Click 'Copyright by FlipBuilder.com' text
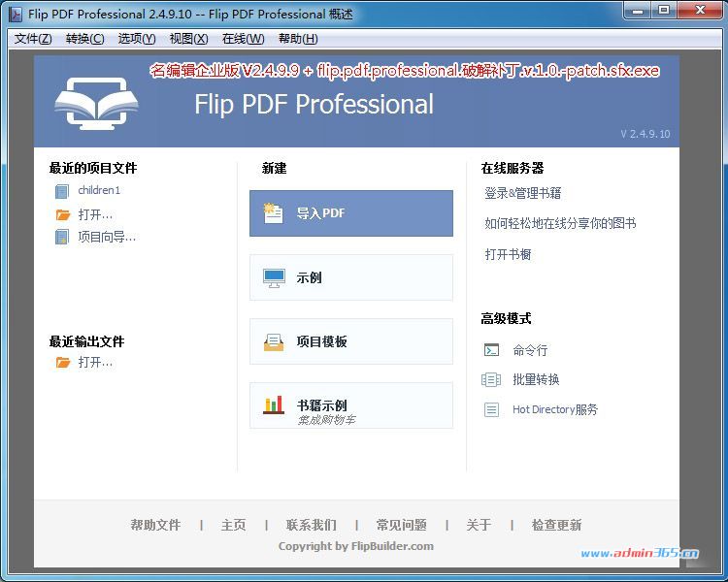The width and height of the screenshot is (728, 582). tap(356, 546)
